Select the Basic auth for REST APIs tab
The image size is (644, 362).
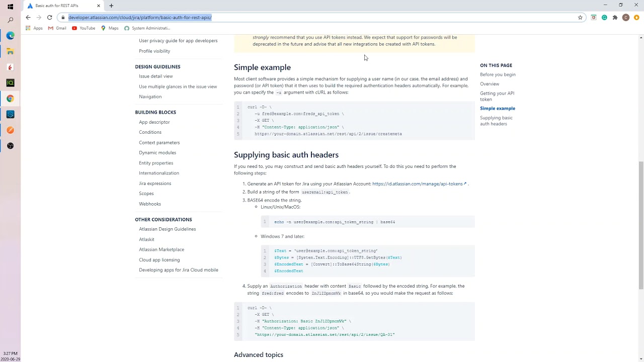tap(63, 6)
